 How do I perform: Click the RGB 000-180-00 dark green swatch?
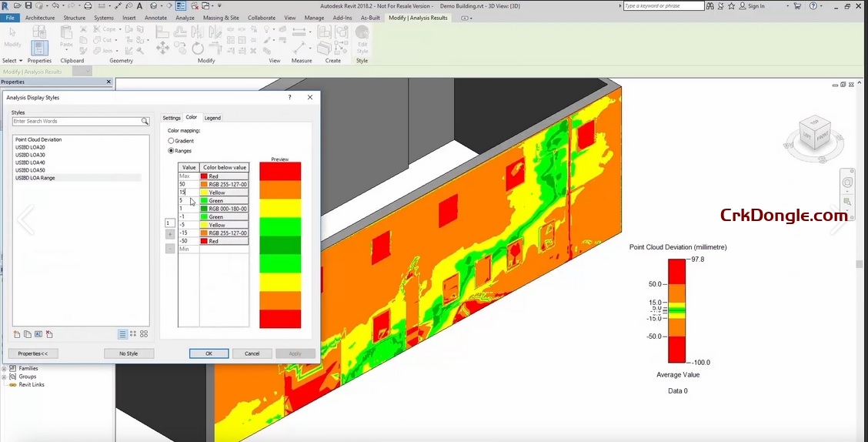[x=204, y=209]
